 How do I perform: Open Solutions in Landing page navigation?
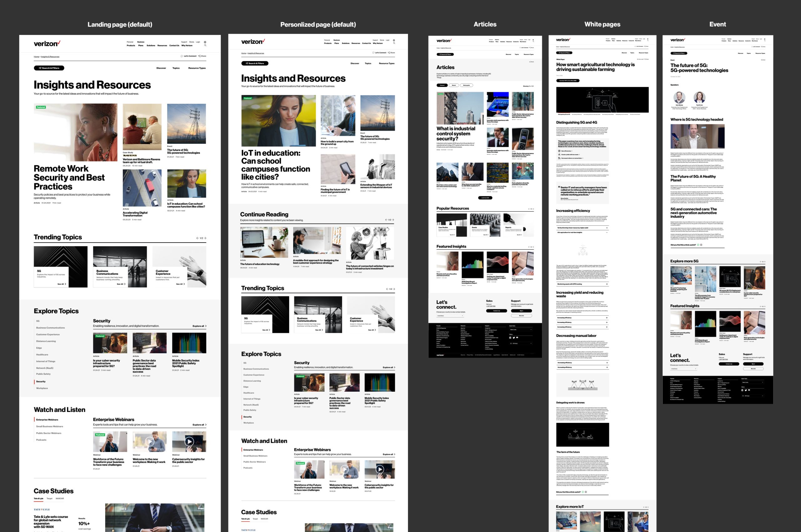click(x=151, y=45)
